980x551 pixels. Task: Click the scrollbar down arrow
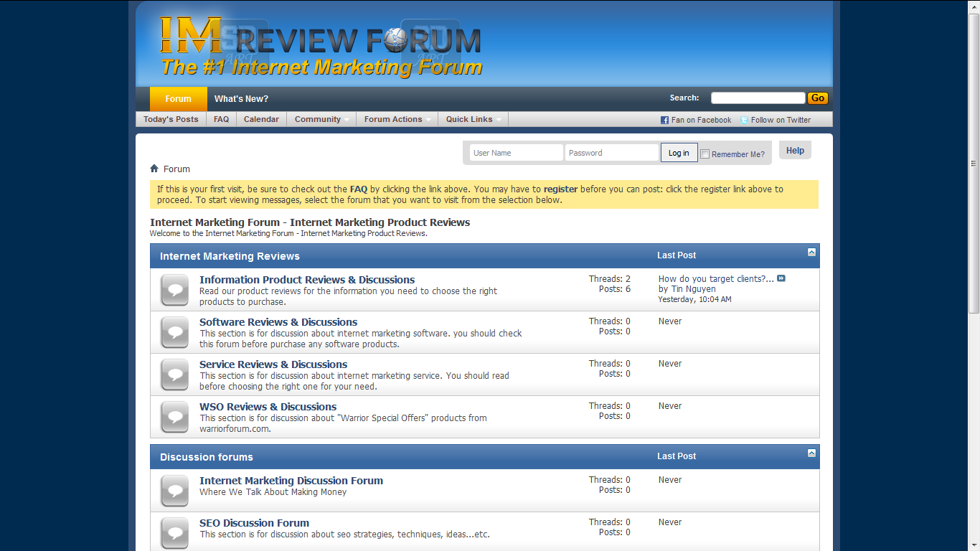974,545
